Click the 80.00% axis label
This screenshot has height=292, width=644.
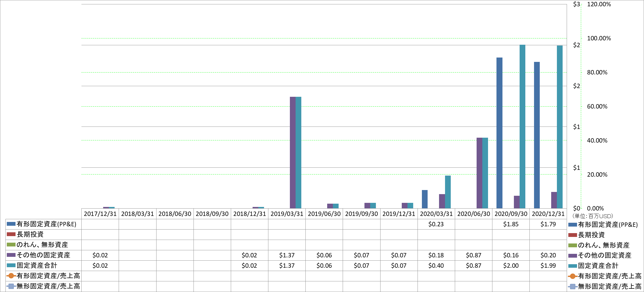(597, 72)
